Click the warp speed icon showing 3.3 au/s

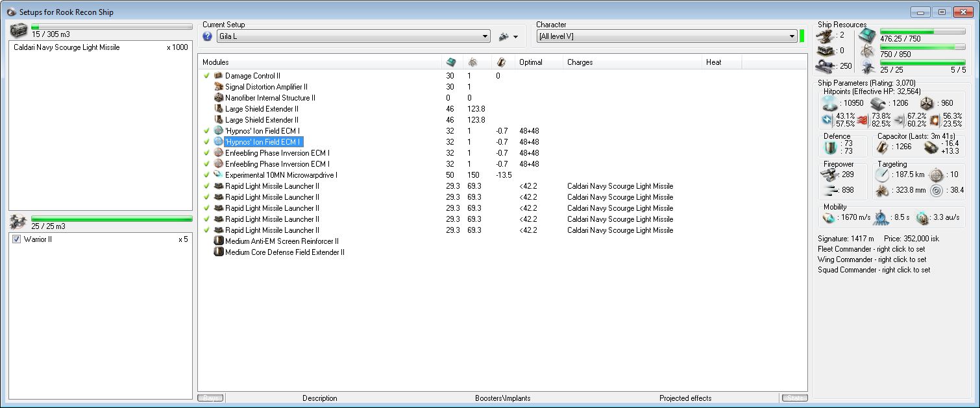coord(922,217)
